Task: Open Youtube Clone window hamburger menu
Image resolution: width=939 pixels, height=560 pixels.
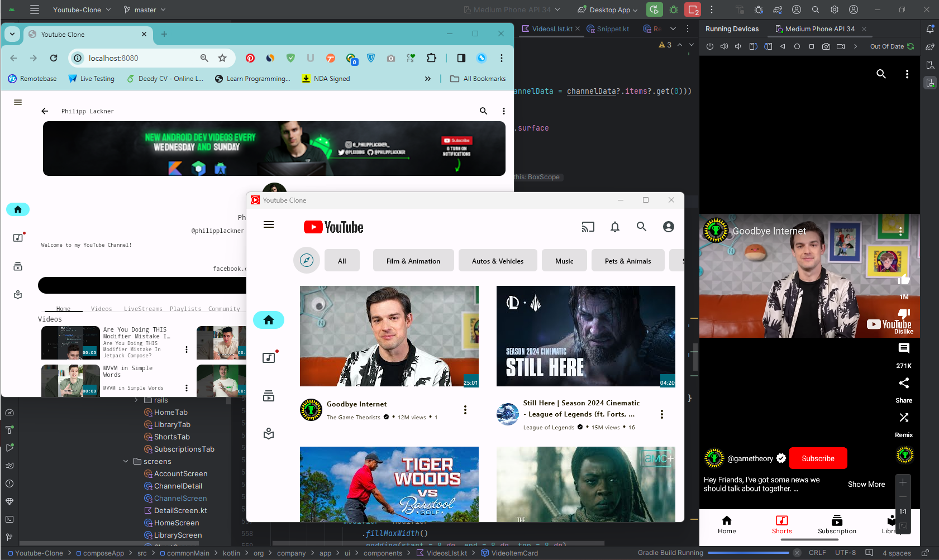Action: [269, 224]
